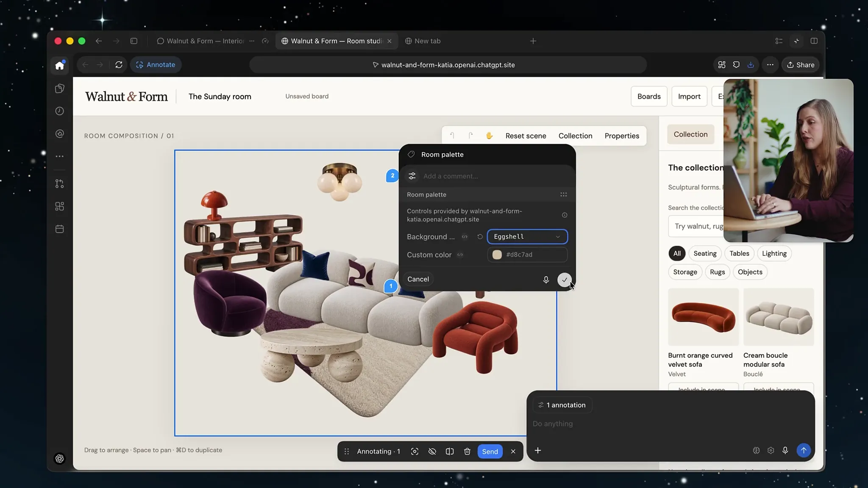The image size is (868, 488).
Task: Toggle annotation visibility eye-slash icon
Action: tap(432, 452)
